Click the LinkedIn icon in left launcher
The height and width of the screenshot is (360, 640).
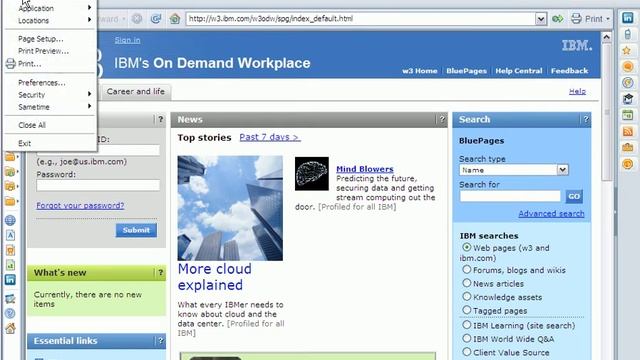coord(10,280)
